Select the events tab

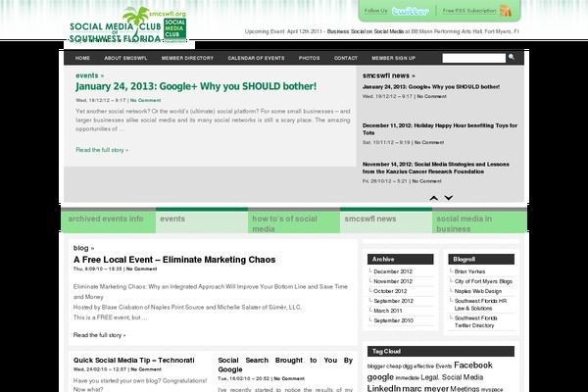click(202, 221)
